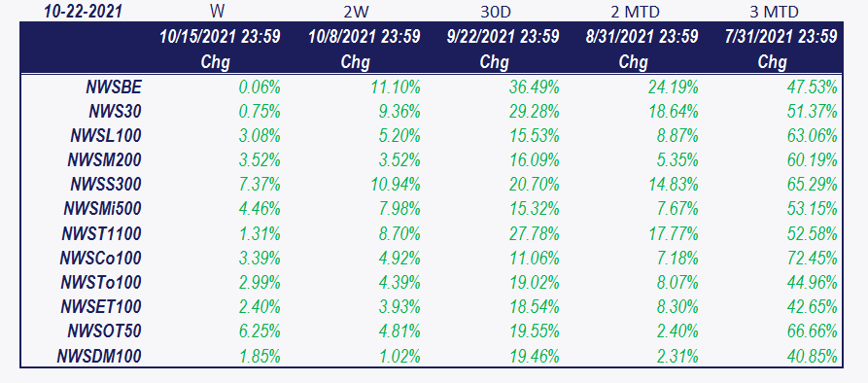
Task: Select the NWSDM100 row label
Action: [99, 356]
